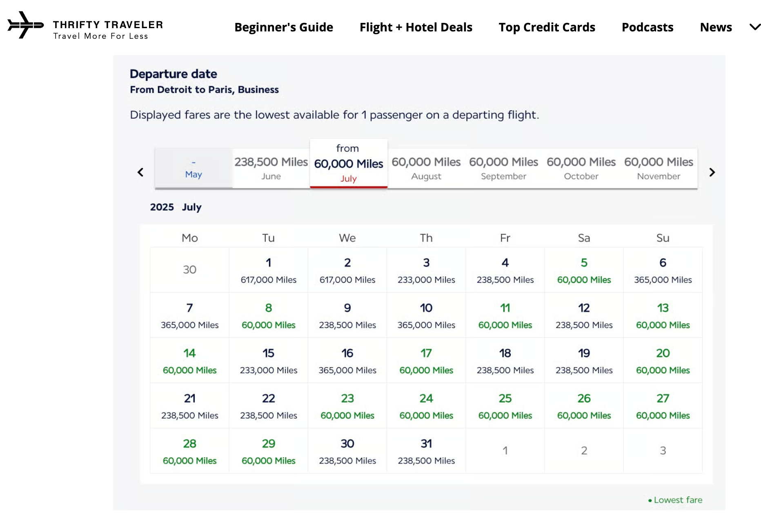Choose July 25 lowest fare date

tap(505, 406)
